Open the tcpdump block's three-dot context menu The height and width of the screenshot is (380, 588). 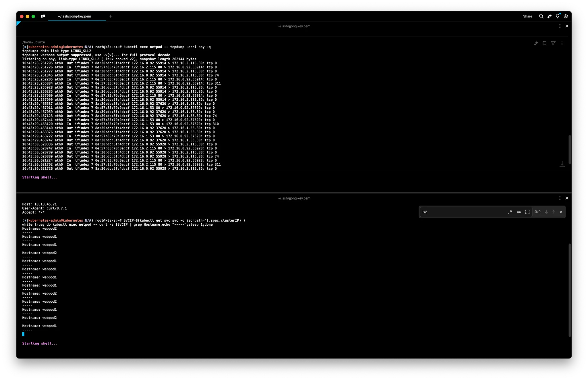[562, 43]
